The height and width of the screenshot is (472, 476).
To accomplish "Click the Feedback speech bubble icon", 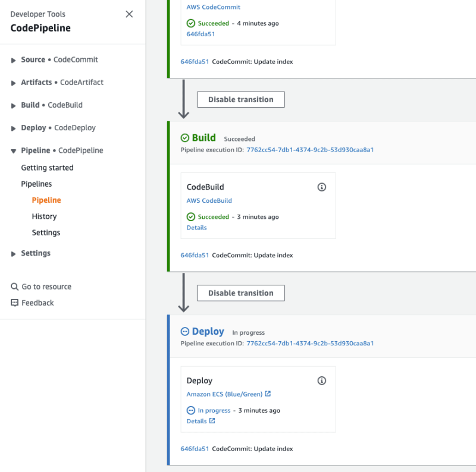I will pyautogui.click(x=14, y=303).
